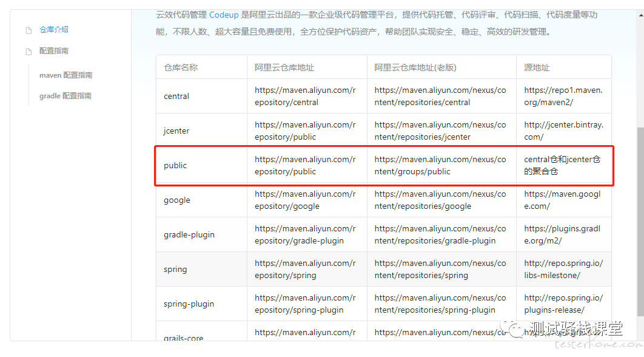Viewport: 644px width, 357px height.
Task: Click the repository/spring-plugin Aliyun address
Action: click(x=305, y=304)
